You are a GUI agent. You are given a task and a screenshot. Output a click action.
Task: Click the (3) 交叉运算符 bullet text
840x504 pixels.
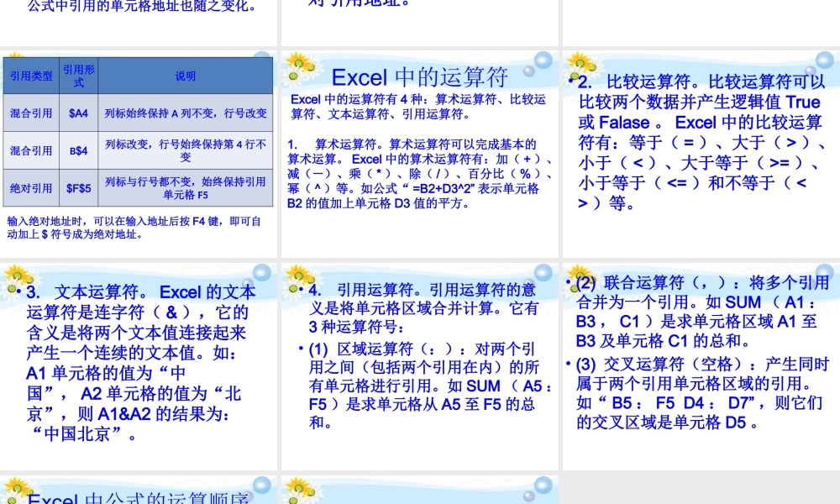pyautogui.click(x=703, y=393)
